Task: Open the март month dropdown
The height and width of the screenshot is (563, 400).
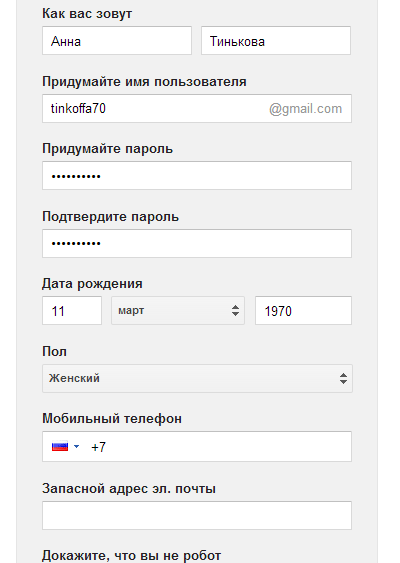Action: coord(178,311)
